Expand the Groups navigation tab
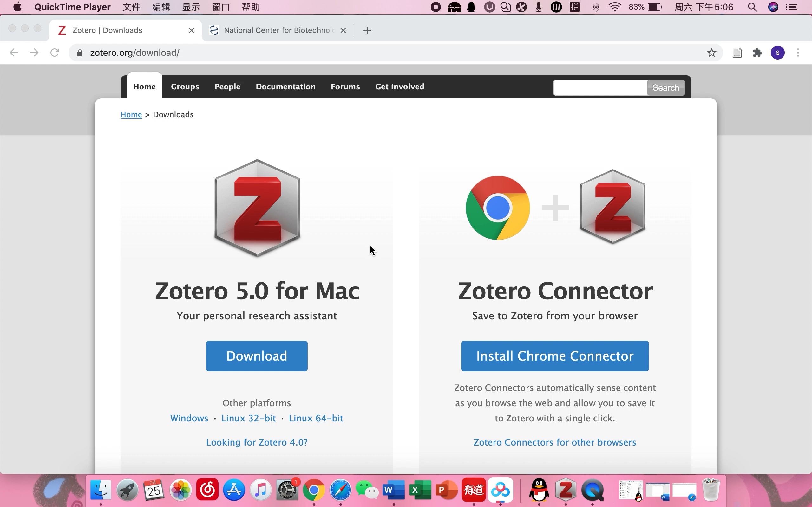This screenshot has height=507, width=812. [x=185, y=87]
